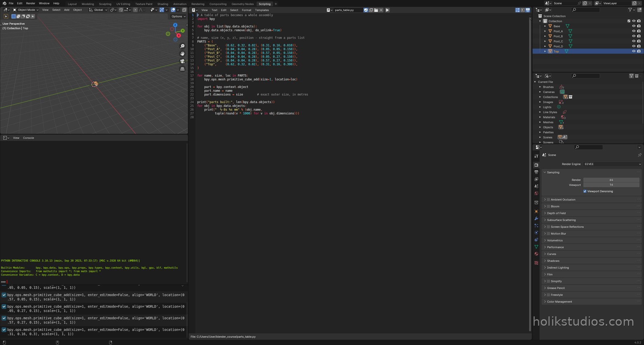Open the Tool properties tab icon
644x345 pixels.
536,156
